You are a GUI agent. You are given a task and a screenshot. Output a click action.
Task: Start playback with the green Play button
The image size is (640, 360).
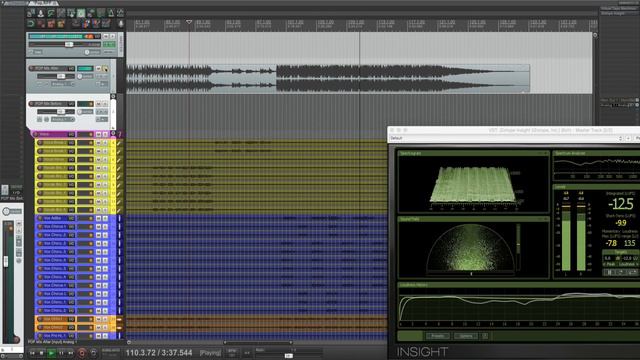click(x=51, y=353)
